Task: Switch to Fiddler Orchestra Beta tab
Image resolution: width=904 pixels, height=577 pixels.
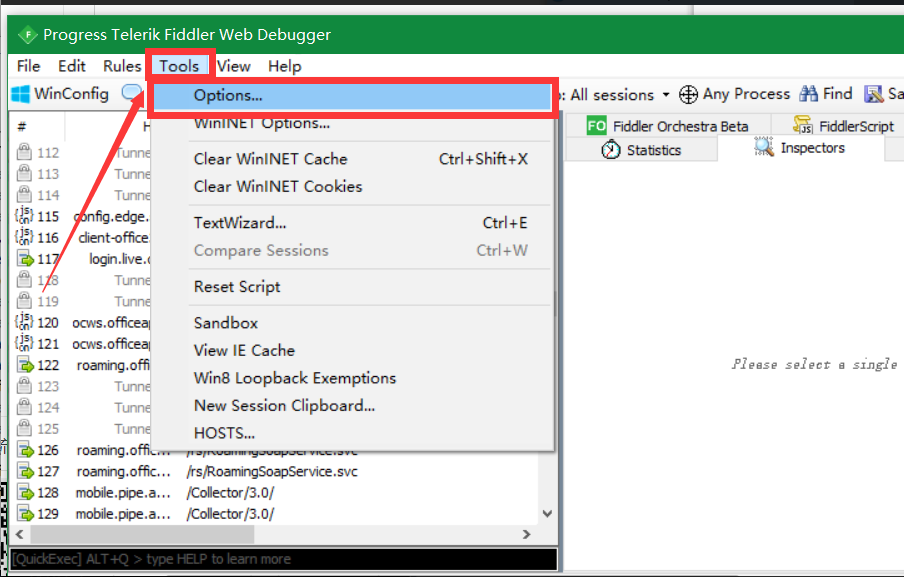Action: [668, 126]
